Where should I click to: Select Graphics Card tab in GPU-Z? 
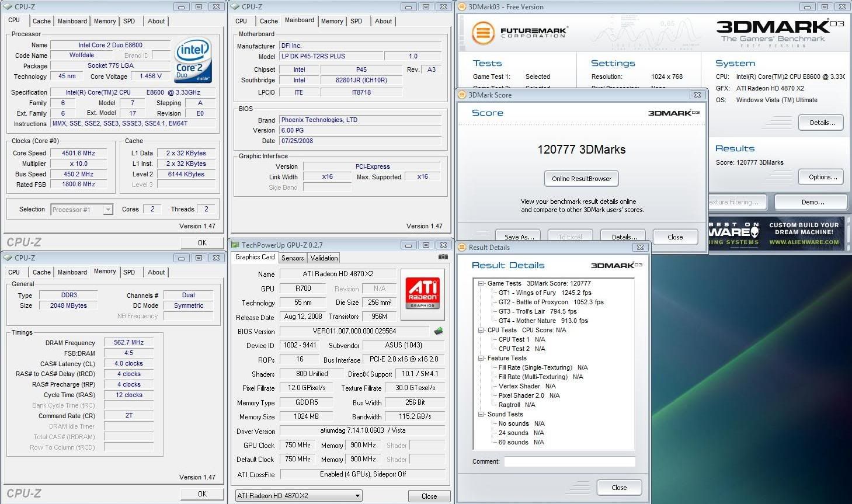click(255, 257)
